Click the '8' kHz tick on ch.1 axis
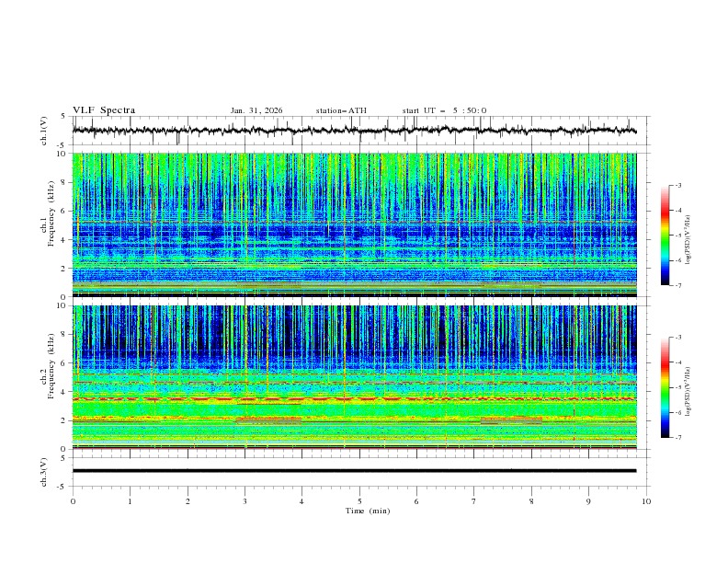The image size is (728, 563). [64, 182]
